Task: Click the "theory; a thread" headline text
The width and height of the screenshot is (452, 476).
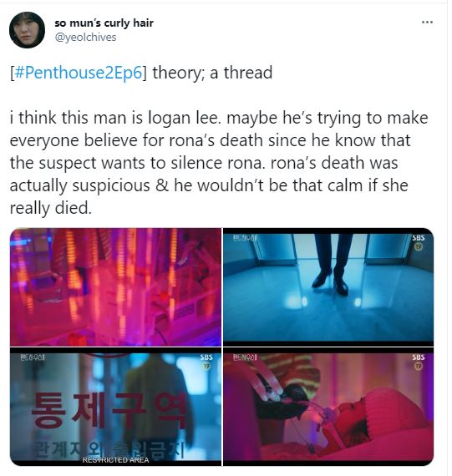Action: pos(212,73)
